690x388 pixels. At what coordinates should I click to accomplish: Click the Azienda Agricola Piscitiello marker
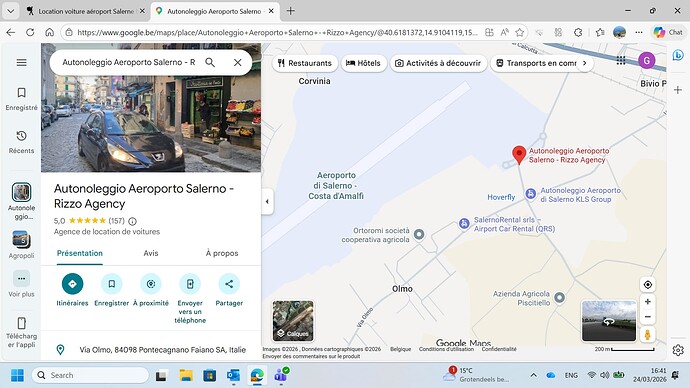tap(559, 298)
